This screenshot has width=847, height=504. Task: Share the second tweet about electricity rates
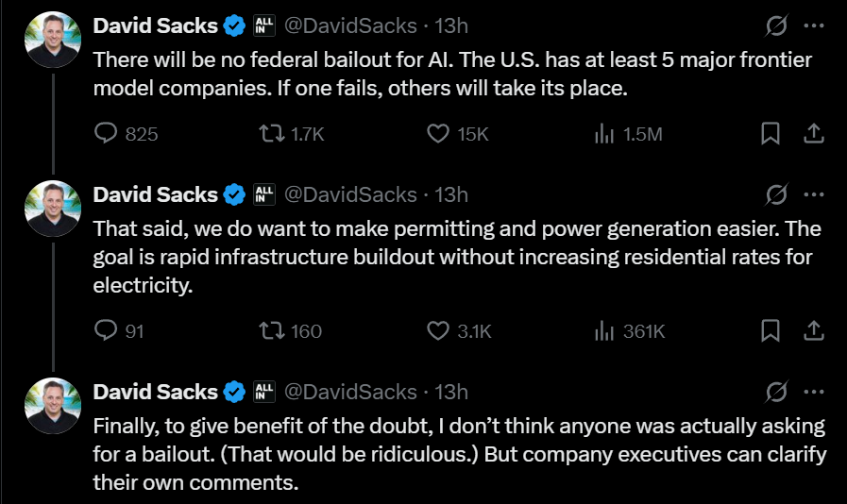(x=813, y=330)
